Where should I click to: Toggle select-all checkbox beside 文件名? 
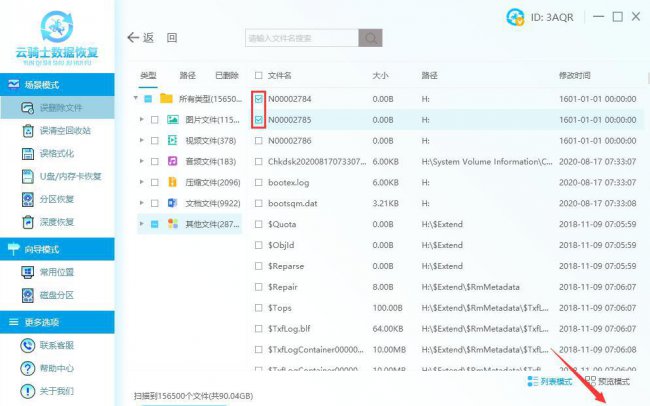tap(259, 75)
